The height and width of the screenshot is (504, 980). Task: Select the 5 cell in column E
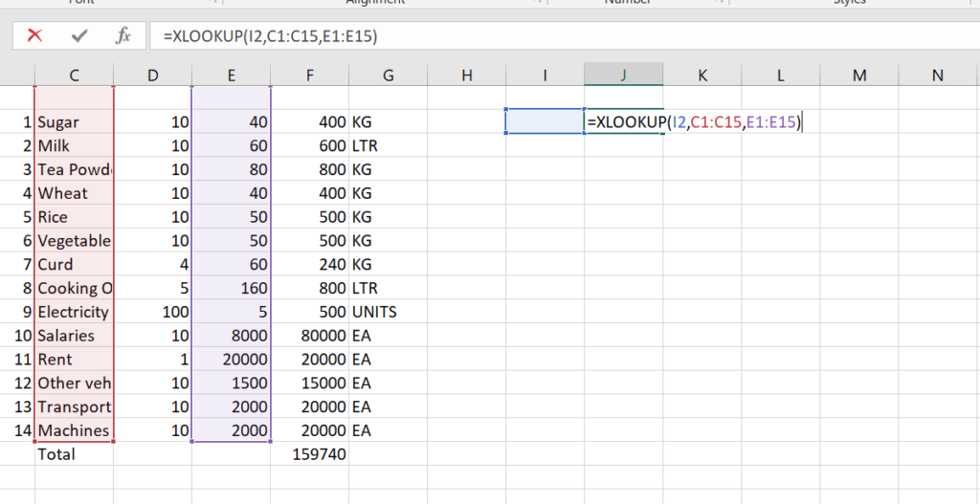tap(232, 312)
